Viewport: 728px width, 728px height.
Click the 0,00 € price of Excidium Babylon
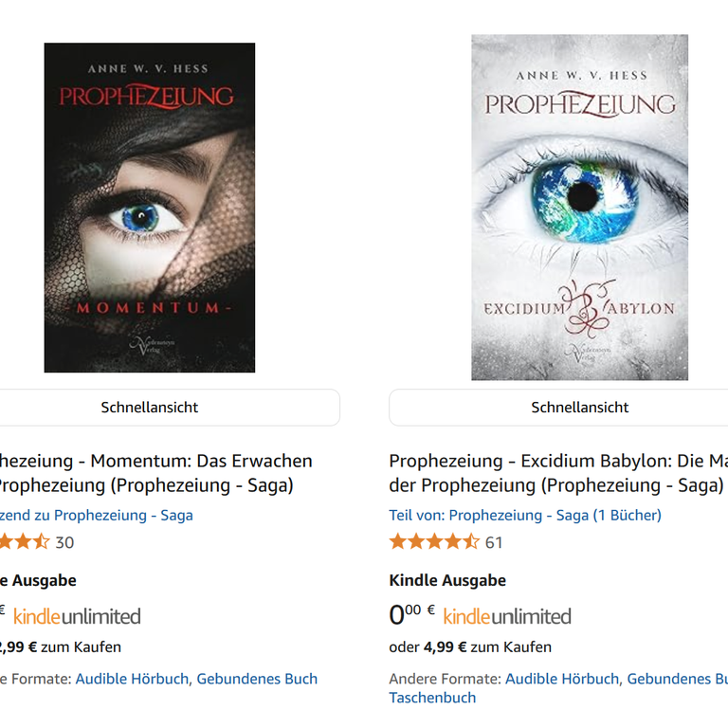[x=411, y=614]
